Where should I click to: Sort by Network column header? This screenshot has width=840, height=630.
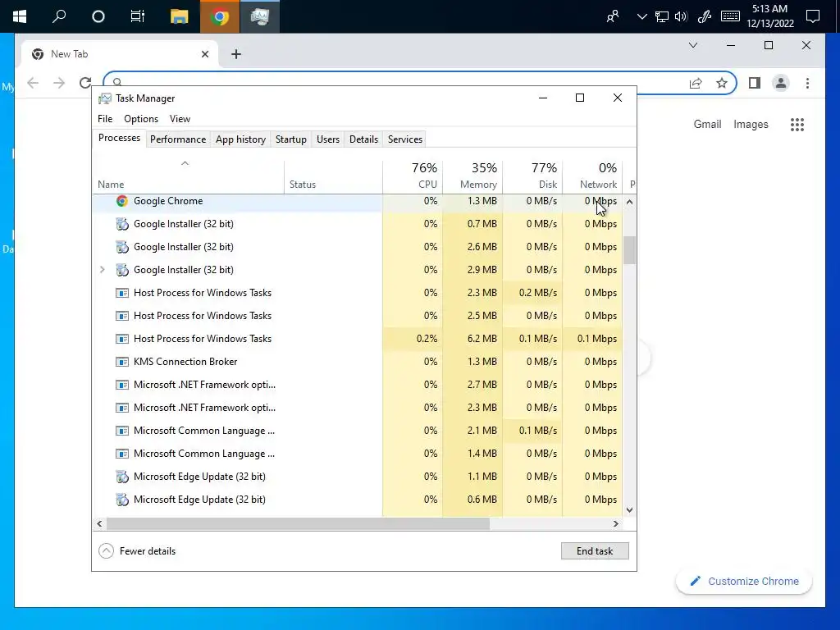(592, 177)
